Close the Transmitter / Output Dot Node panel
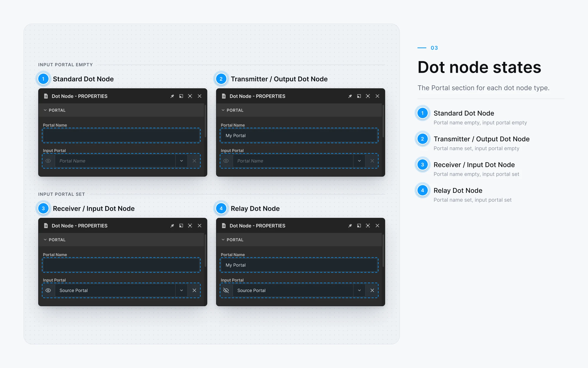The width and height of the screenshot is (588, 368). (377, 96)
